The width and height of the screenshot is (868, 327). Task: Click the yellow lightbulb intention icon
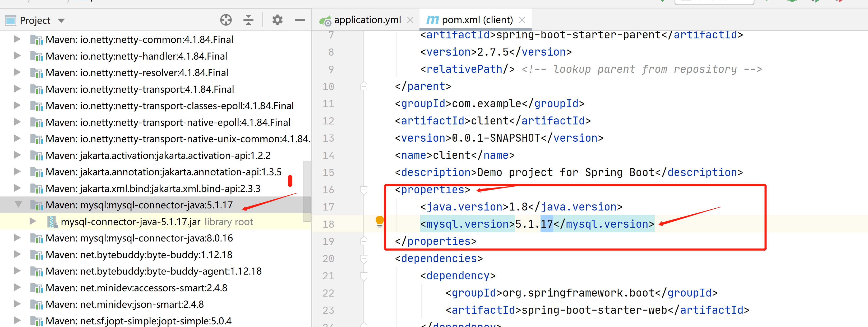[x=379, y=221]
